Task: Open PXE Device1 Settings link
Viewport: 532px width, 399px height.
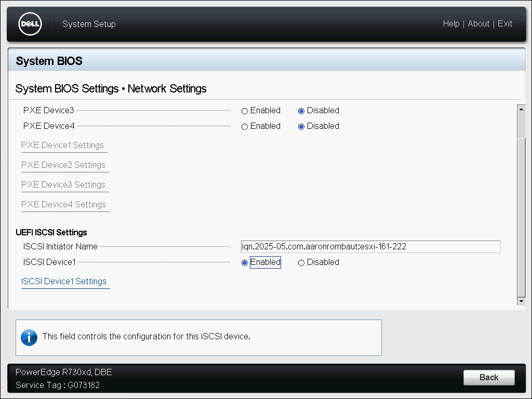Action: (62, 145)
